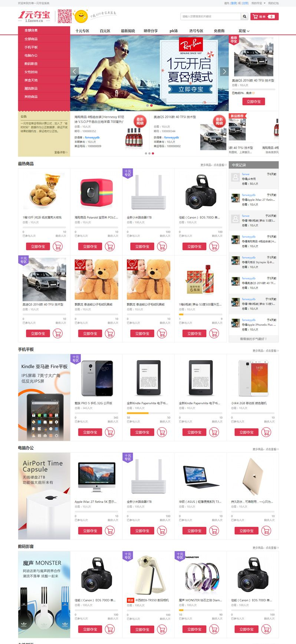Select the first dot of main banner

[147, 105]
